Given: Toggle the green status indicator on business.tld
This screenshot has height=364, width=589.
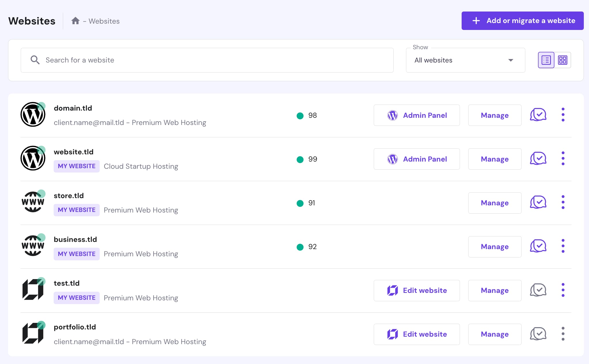Looking at the screenshot, I should pyautogui.click(x=41, y=238).
